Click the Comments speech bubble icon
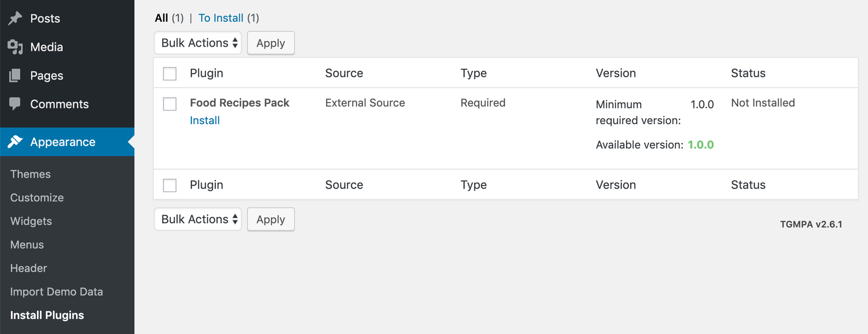Viewport: 868px width, 334px height. (15, 104)
